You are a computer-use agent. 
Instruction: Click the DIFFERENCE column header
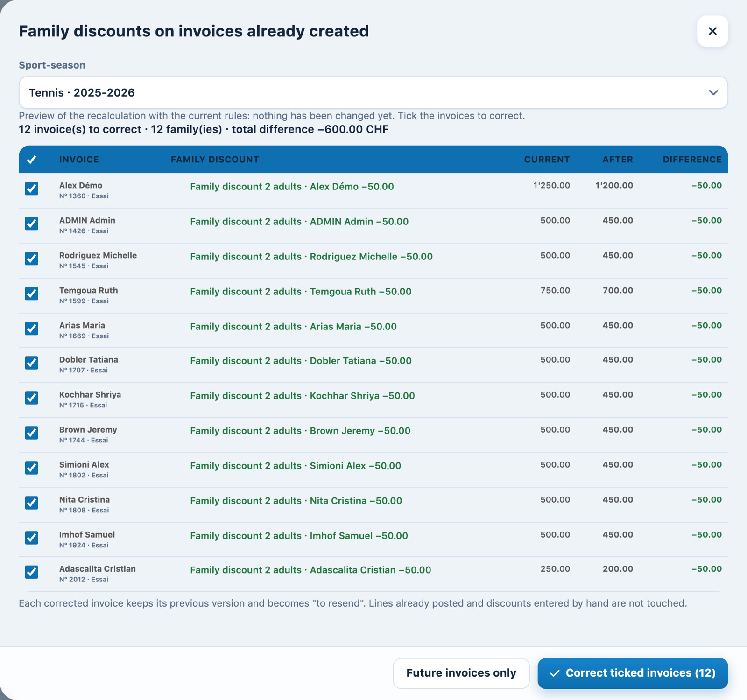coord(692,160)
